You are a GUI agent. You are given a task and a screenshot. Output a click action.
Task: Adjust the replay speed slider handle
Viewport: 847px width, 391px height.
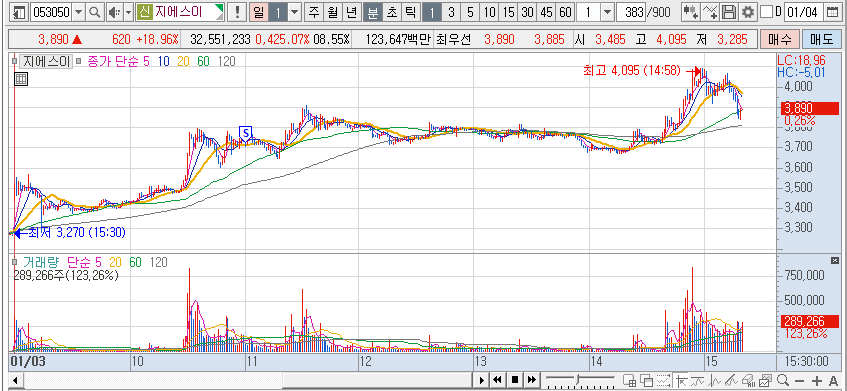pyautogui.click(x=576, y=380)
